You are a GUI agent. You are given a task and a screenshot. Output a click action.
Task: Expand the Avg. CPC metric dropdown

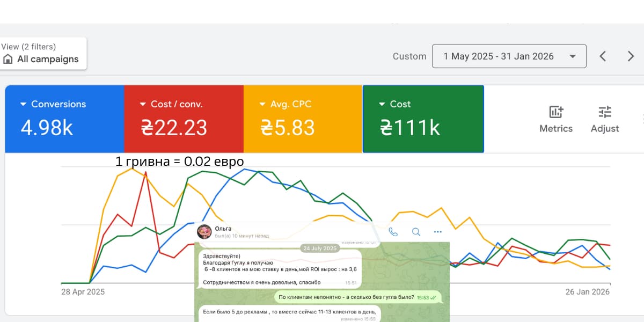[x=263, y=105]
